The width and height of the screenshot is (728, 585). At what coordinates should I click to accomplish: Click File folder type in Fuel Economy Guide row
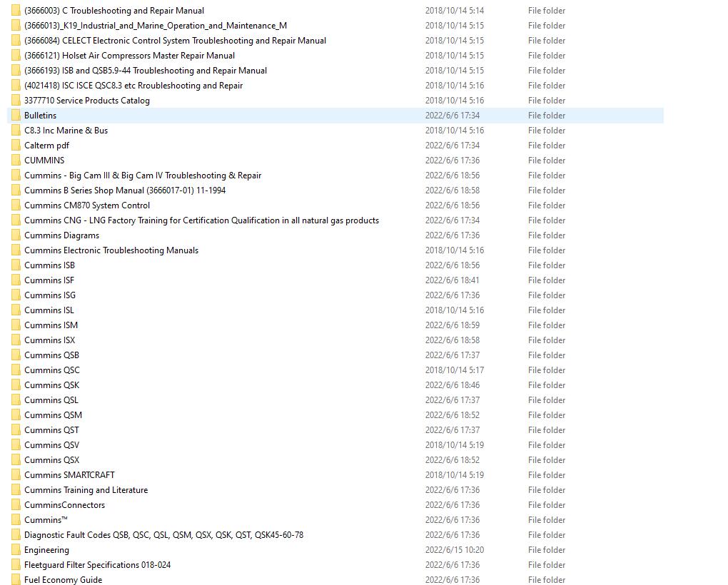point(547,580)
